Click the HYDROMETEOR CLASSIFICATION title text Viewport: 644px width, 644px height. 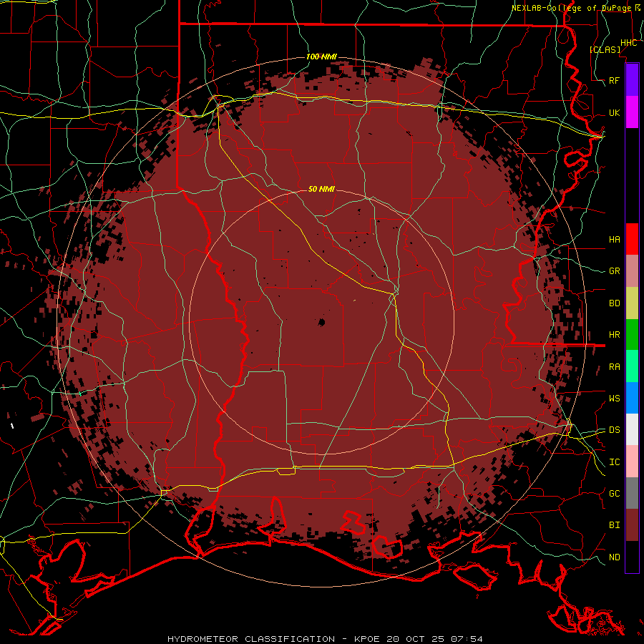(251, 639)
